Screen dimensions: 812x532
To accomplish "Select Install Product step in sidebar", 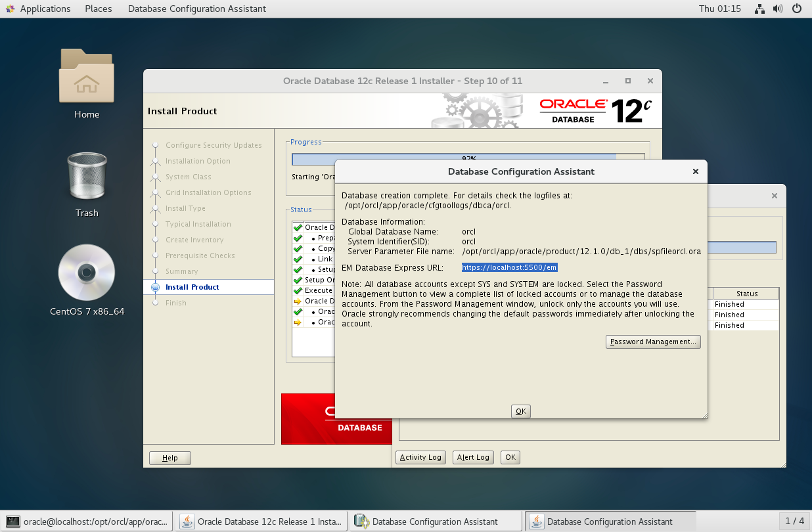I will [x=192, y=287].
